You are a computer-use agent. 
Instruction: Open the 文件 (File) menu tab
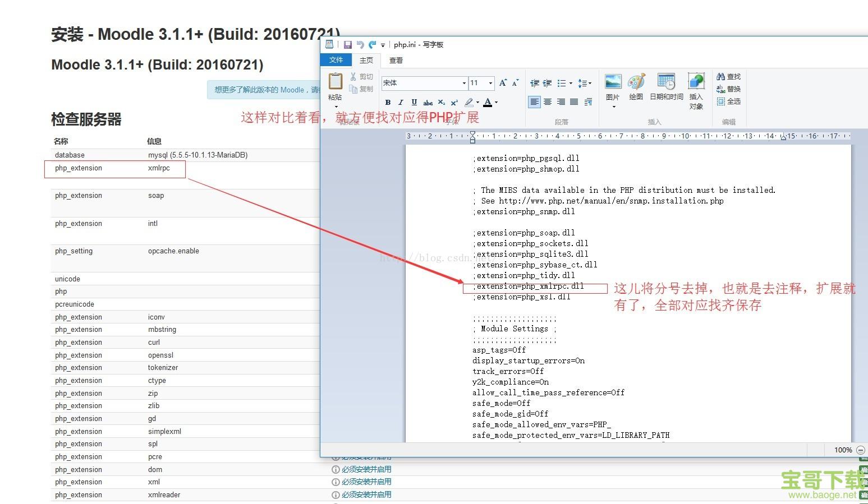pyautogui.click(x=336, y=60)
